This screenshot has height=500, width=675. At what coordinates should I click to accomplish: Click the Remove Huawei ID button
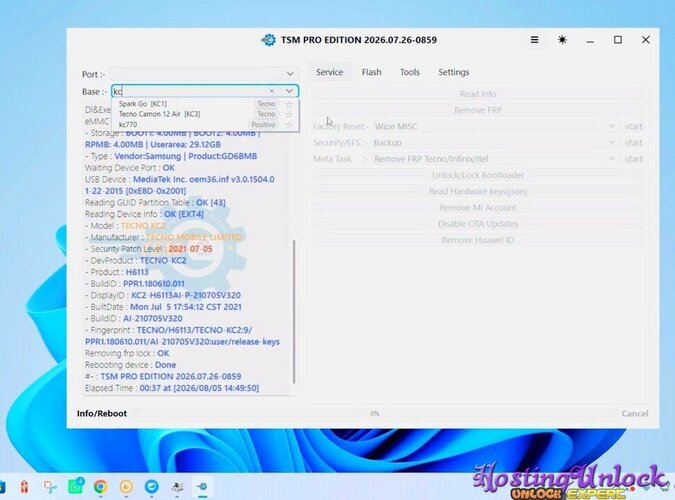[478, 240]
